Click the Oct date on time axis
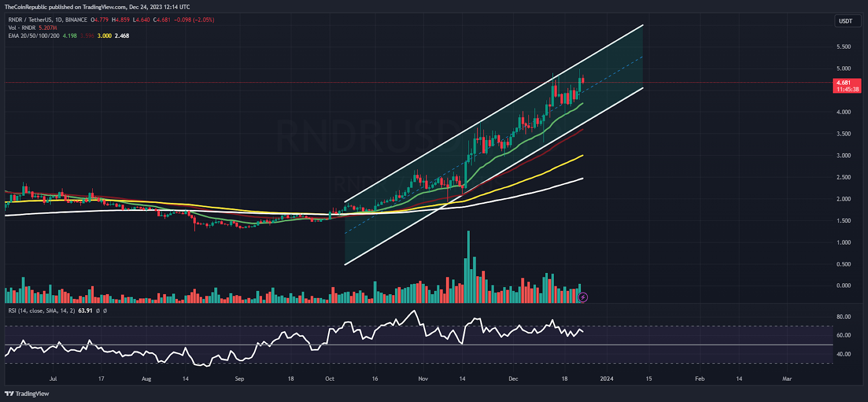Viewport: 868px width, 402px height. pos(330,379)
